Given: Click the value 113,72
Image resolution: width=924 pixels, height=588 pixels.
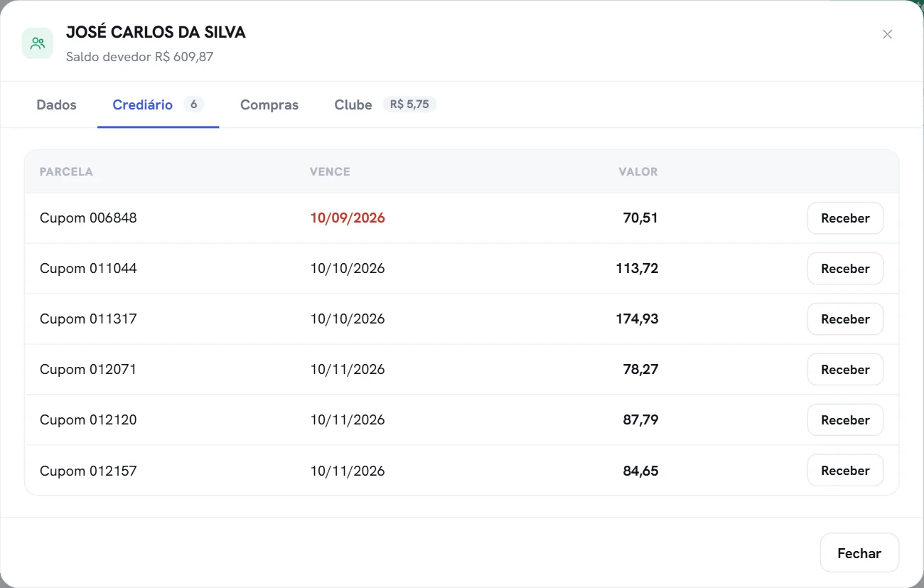Looking at the screenshot, I should coord(637,269).
